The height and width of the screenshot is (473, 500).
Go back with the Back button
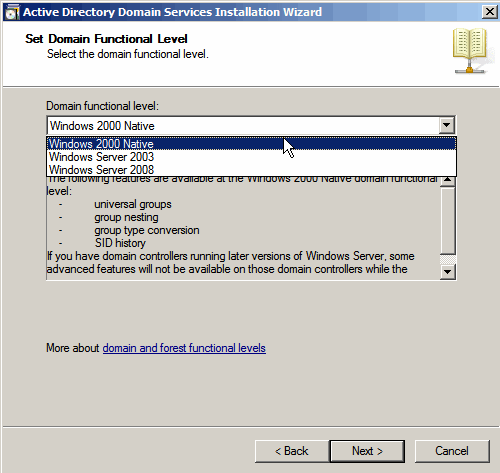click(x=292, y=451)
